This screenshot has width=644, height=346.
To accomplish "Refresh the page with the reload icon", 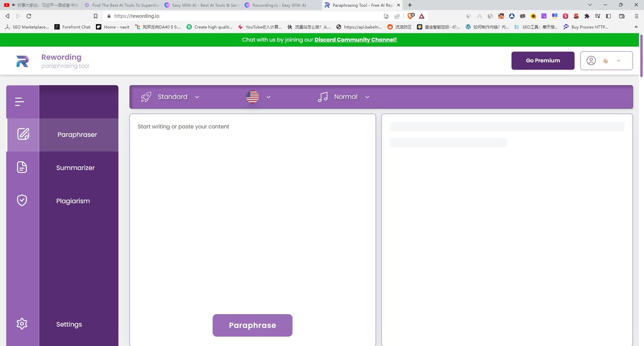I will tap(29, 16).
